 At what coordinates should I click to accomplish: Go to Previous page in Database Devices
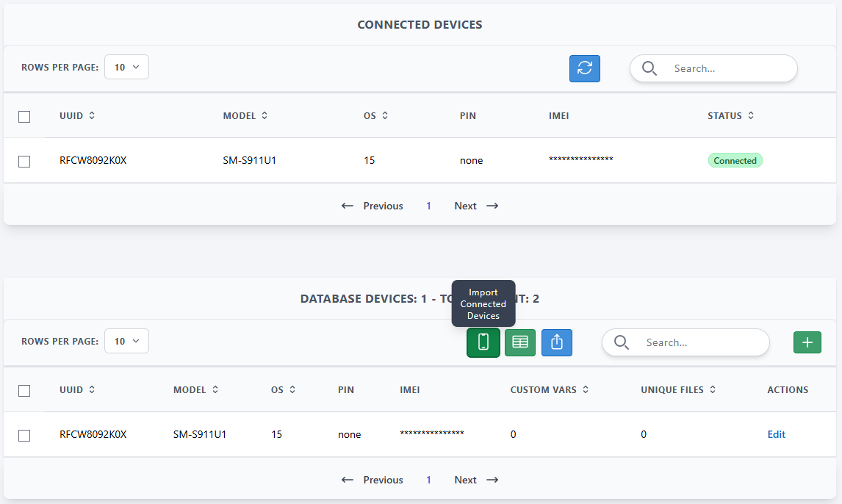(x=372, y=480)
